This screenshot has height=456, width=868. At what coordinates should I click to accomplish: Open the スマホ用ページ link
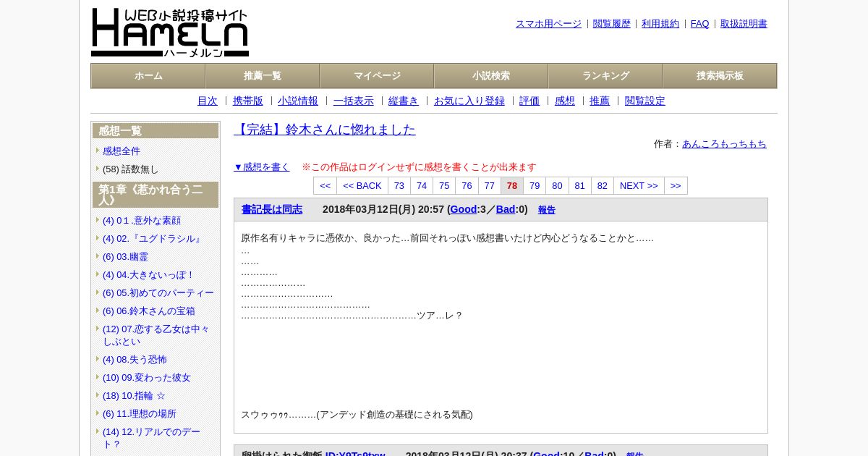[x=548, y=24]
